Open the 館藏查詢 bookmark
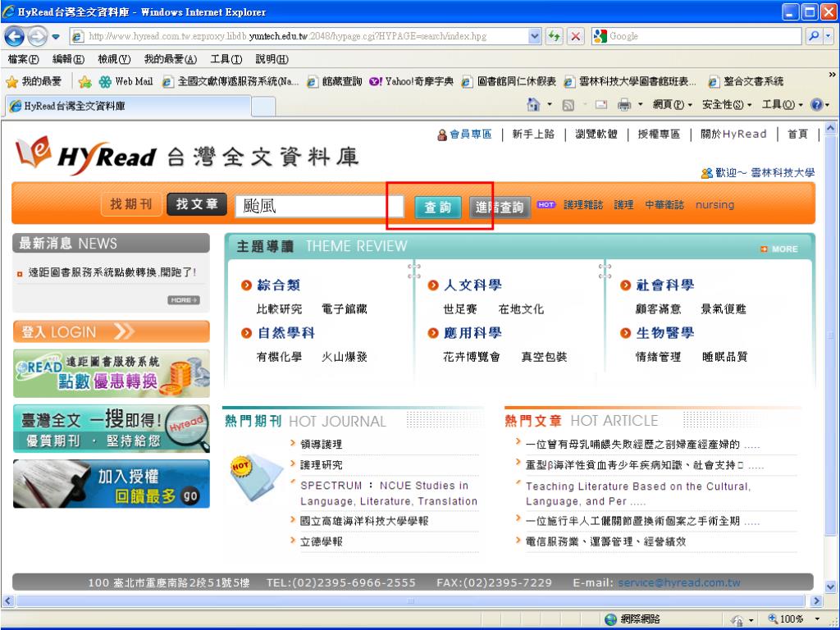The height and width of the screenshot is (630, 840). pyautogui.click(x=335, y=81)
